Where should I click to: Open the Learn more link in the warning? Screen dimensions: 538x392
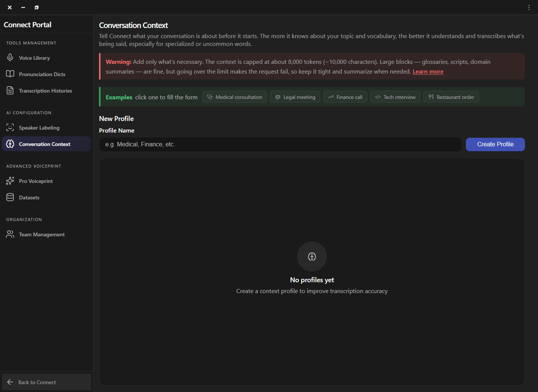pyautogui.click(x=428, y=72)
